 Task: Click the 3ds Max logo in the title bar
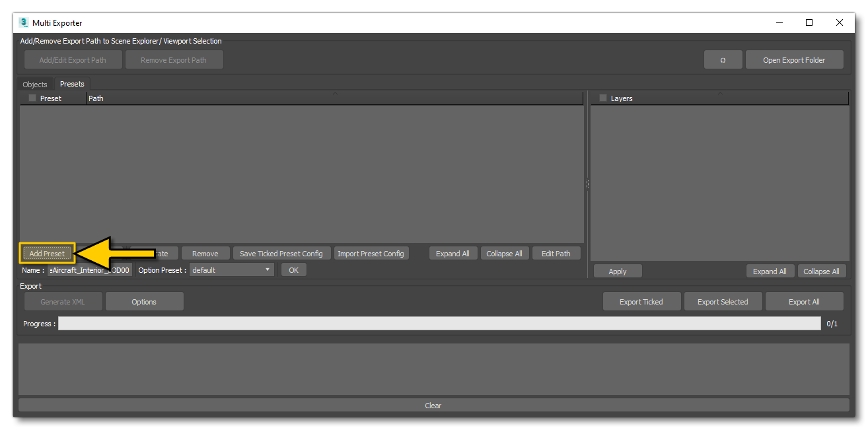pos(23,22)
